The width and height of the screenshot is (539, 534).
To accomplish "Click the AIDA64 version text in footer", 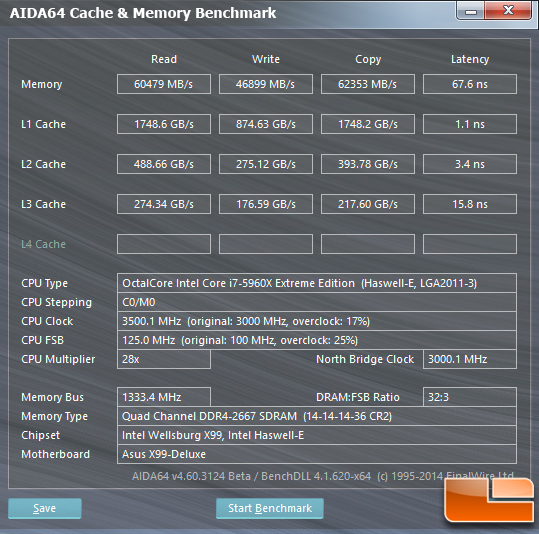I will click(x=323, y=476).
